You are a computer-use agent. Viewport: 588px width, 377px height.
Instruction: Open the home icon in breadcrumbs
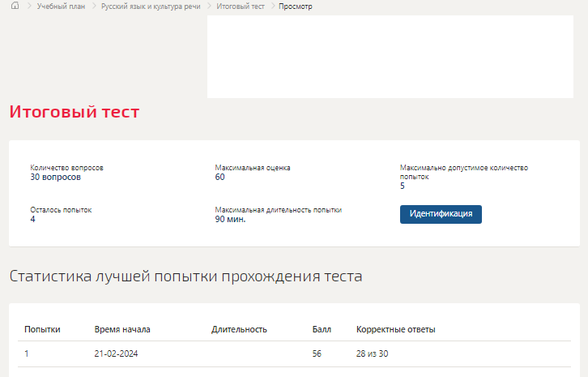point(15,6)
